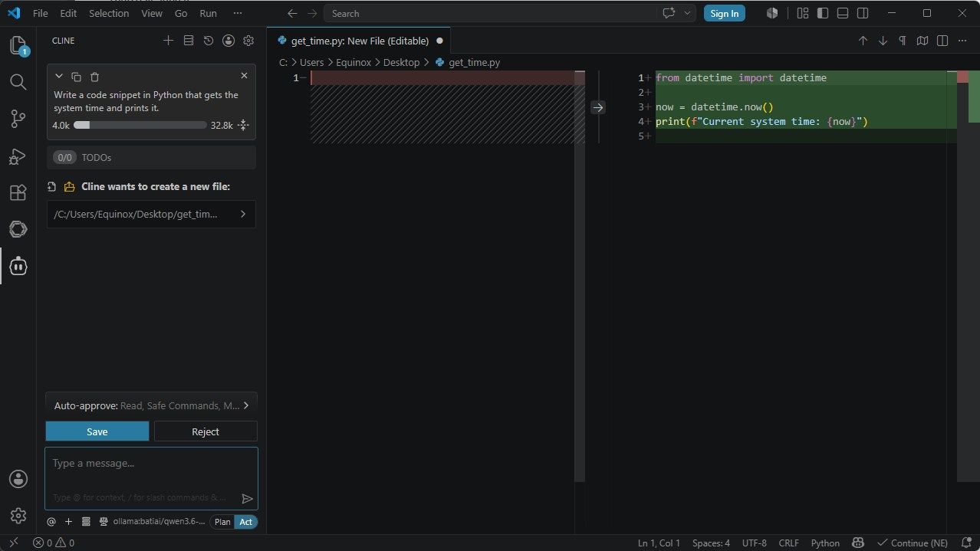Close the Cline task card
This screenshot has height=551, width=980.
[x=244, y=76]
